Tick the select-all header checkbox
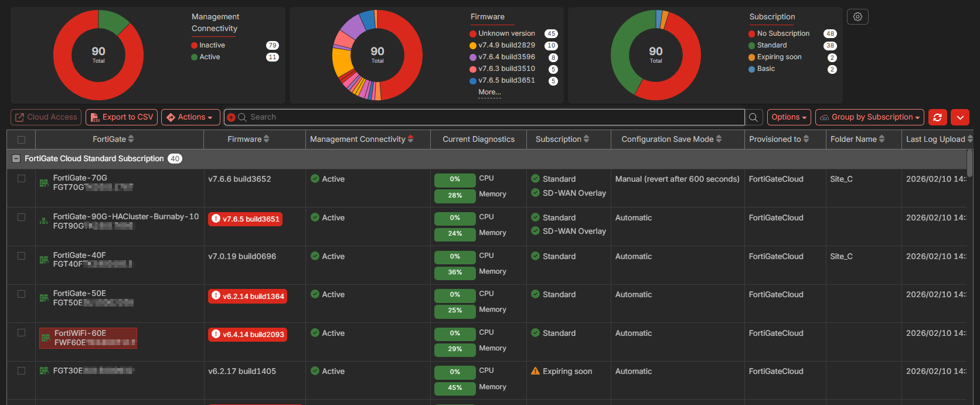This screenshot has height=405, width=980. 22,139
